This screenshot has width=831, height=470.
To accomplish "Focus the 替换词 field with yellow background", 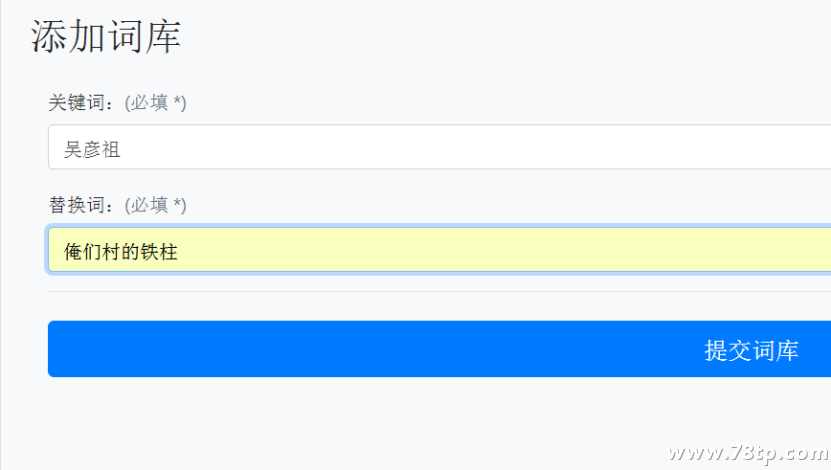I will pyautogui.click(x=439, y=250).
